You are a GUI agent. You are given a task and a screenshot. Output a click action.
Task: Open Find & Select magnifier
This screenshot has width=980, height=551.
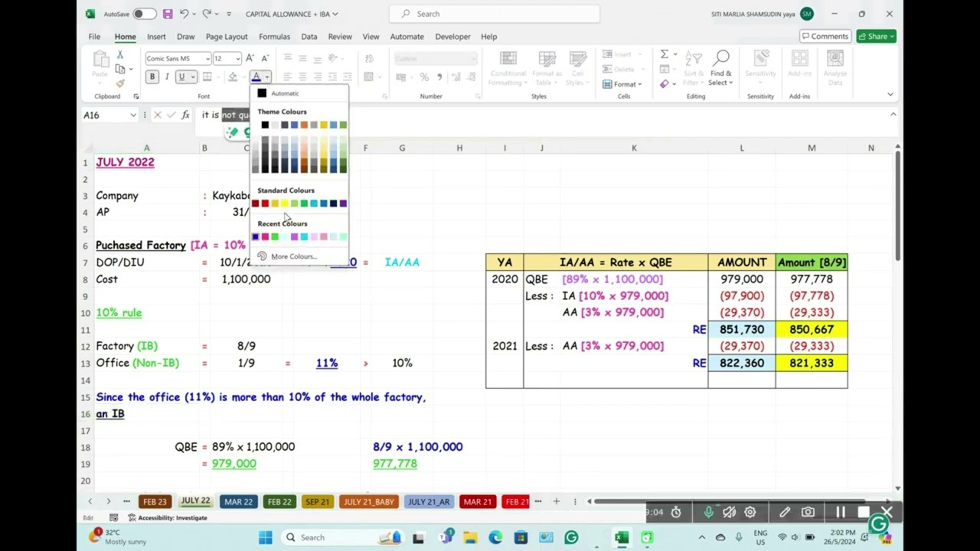coord(720,68)
